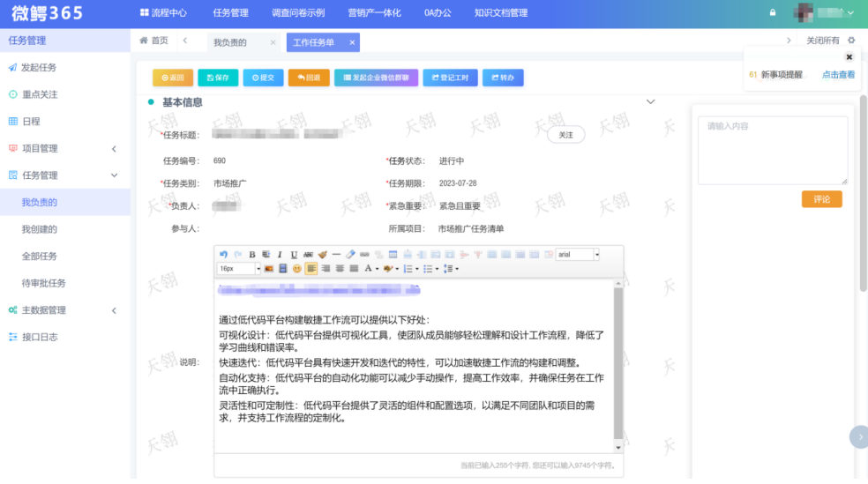
Task: Click the orange 评论 button
Action: tap(821, 199)
